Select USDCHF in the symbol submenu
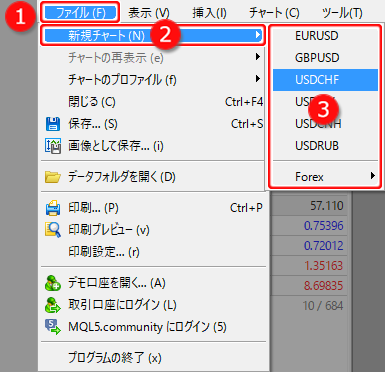 (x=325, y=80)
